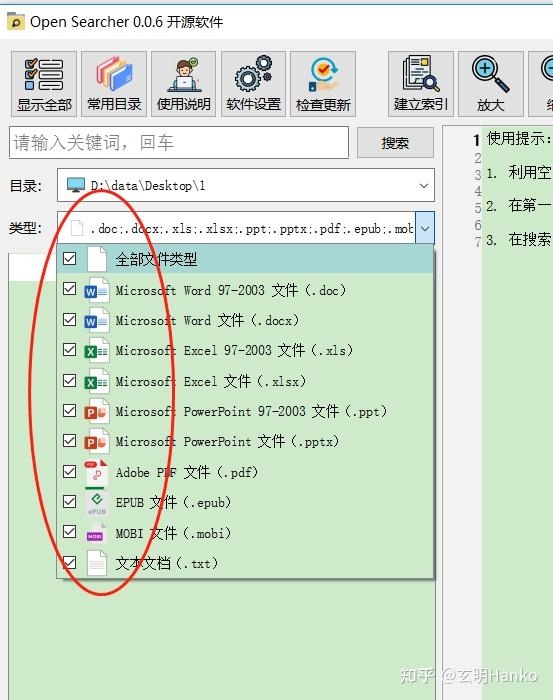This screenshot has height=700, width=553.
Task: Click the text document .txt icon
Action: pyautogui.click(x=97, y=563)
